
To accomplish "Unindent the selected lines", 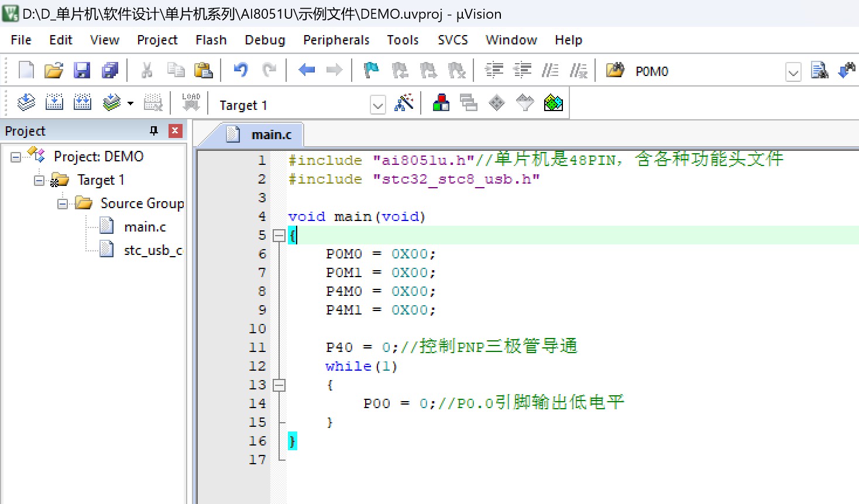I will (522, 71).
